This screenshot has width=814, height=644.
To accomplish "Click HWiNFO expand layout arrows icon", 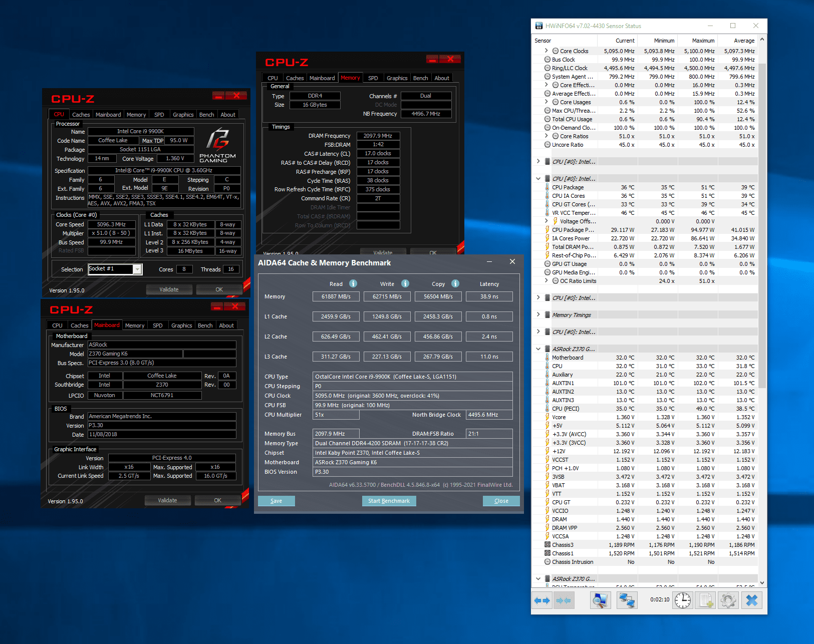I will coord(542,600).
